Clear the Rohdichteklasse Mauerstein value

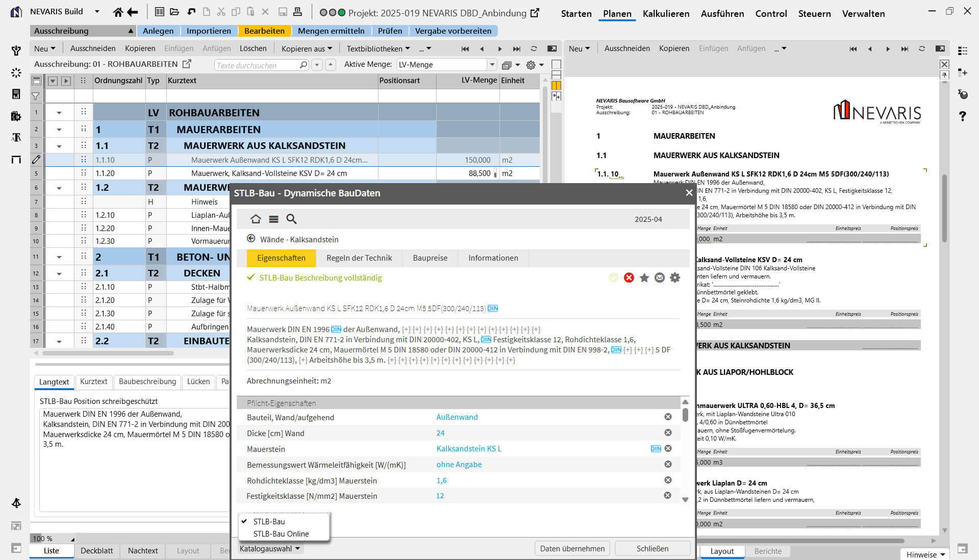[x=668, y=480]
